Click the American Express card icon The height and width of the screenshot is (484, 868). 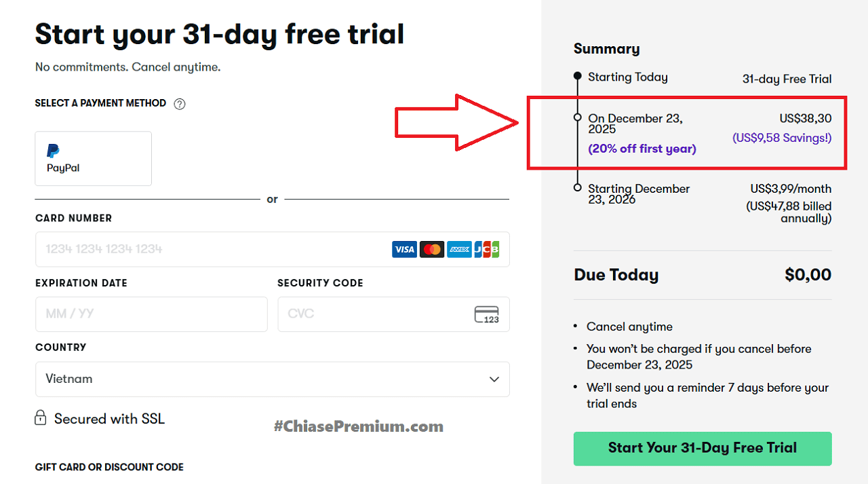[x=459, y=249]
